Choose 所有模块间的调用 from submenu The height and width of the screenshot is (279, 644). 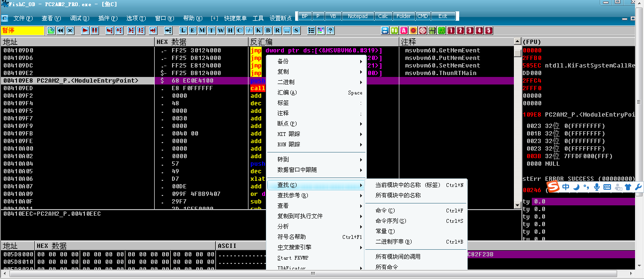click(398, 257)
